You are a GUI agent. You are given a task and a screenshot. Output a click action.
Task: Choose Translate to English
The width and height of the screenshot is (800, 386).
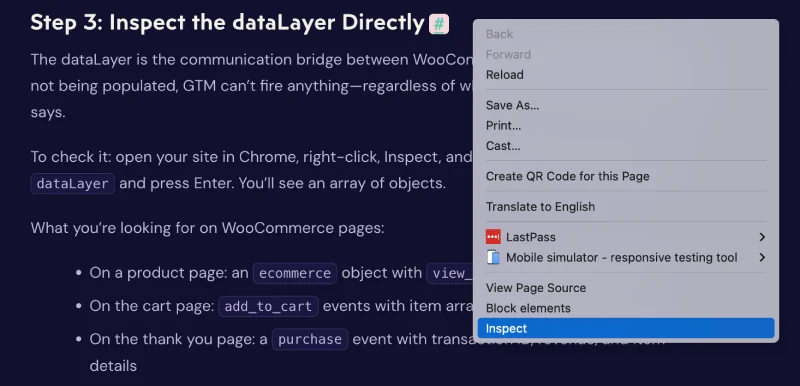pos(626,207)
